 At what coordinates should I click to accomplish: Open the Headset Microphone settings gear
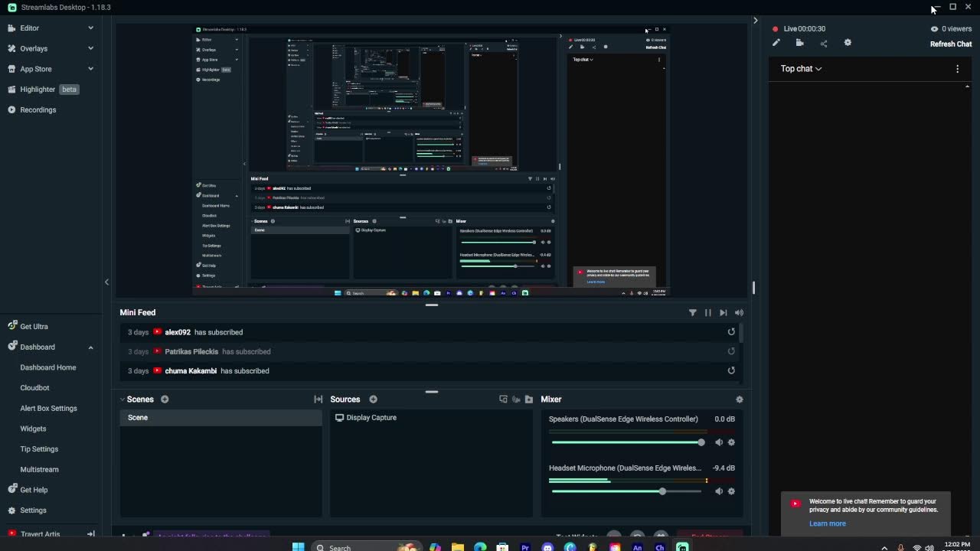731,491
